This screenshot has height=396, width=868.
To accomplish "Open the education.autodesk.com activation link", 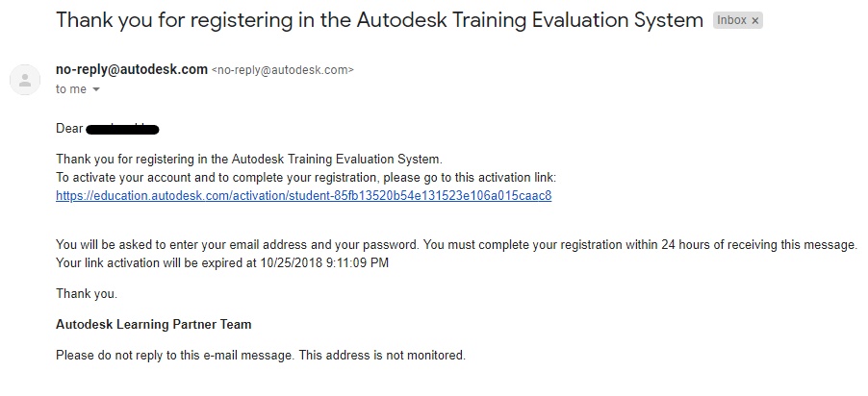I will 303,196.
